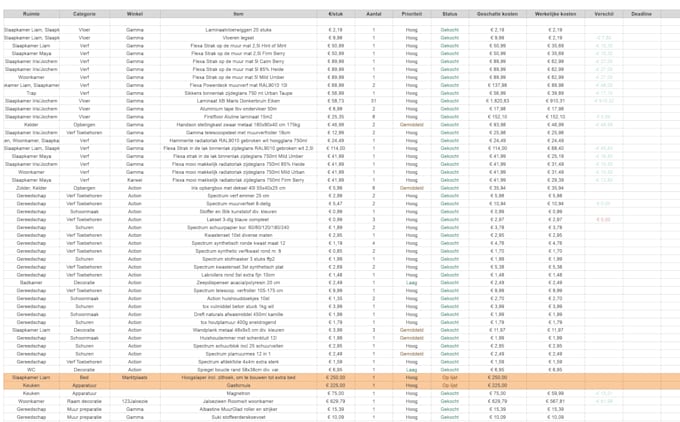Click the highlighted 'Hoogslaper' item cell
Screen dimensions: 680x422
coord(238,377)
